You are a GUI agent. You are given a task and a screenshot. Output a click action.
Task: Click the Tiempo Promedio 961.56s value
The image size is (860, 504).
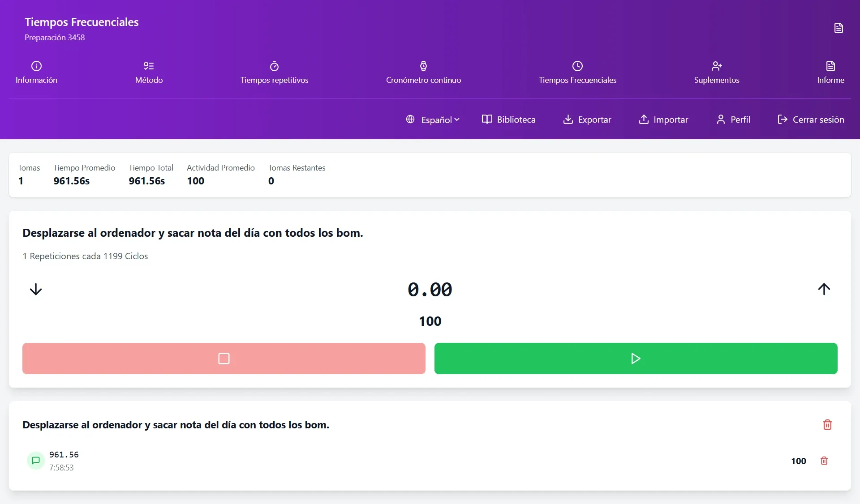[72, 181]
